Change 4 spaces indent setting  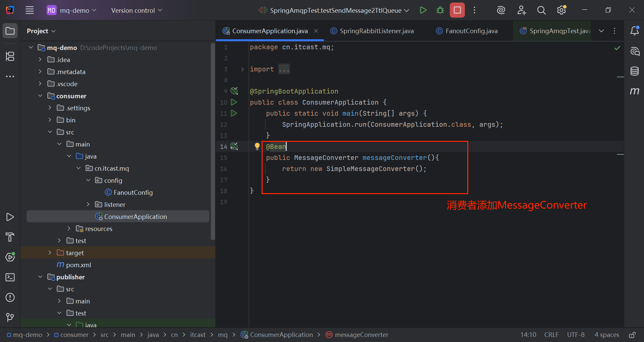(606, 335)
